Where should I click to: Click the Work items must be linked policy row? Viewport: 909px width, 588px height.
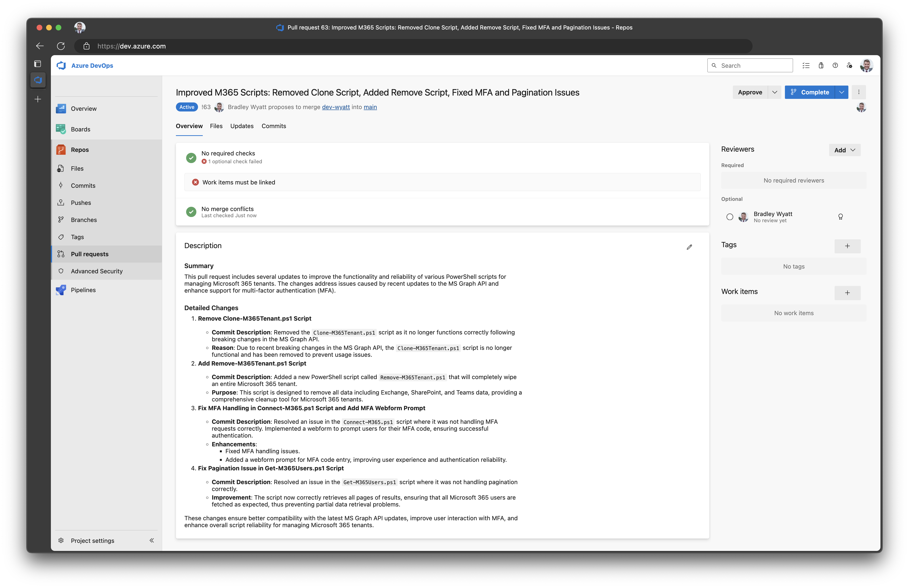coord(442,182)
